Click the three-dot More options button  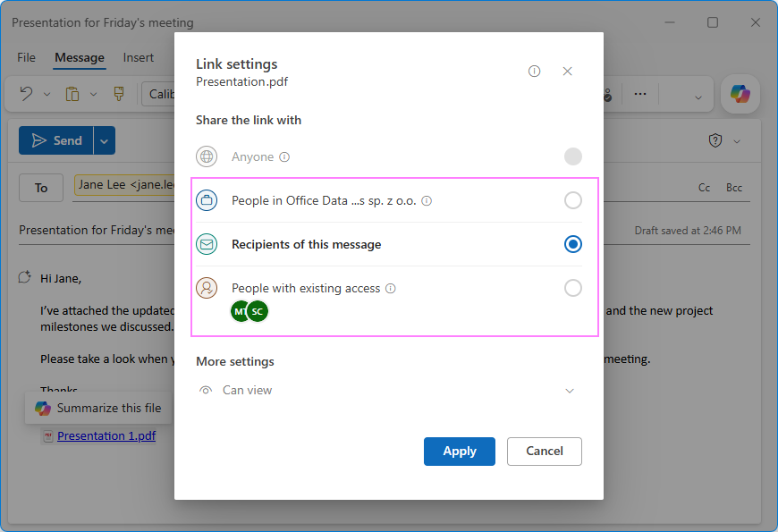tap(640, 94)
